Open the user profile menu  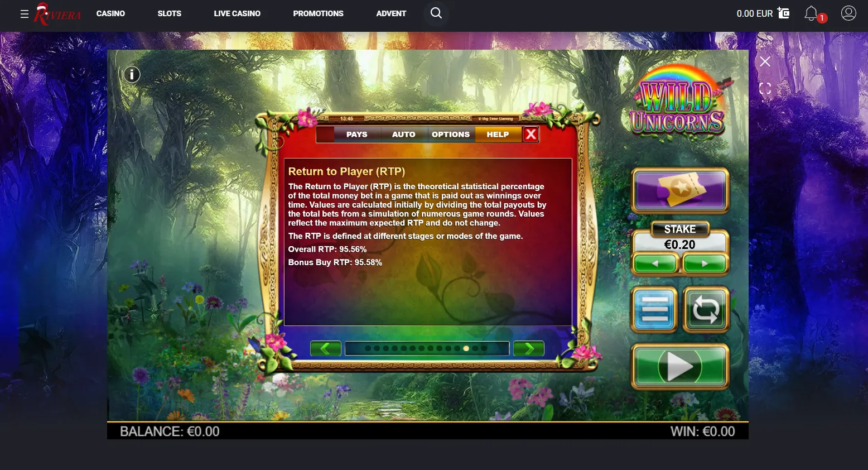[848, 13]
